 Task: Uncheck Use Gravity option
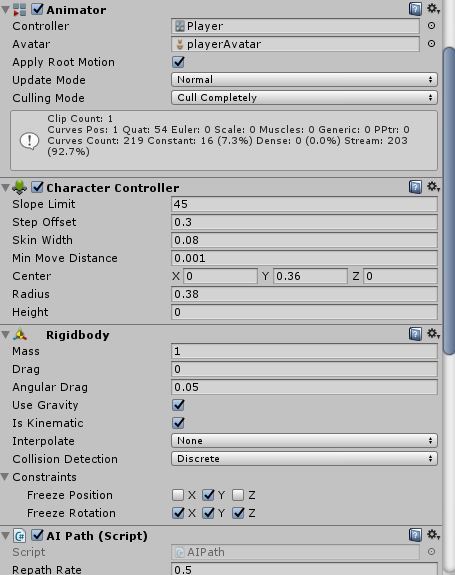(178, 404)
